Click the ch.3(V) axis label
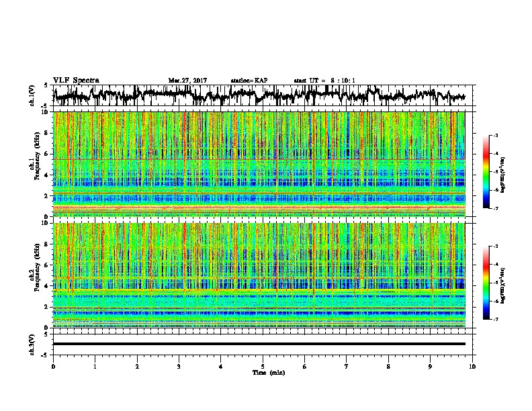Screen dimensions: 532x411 pos(32,345)
